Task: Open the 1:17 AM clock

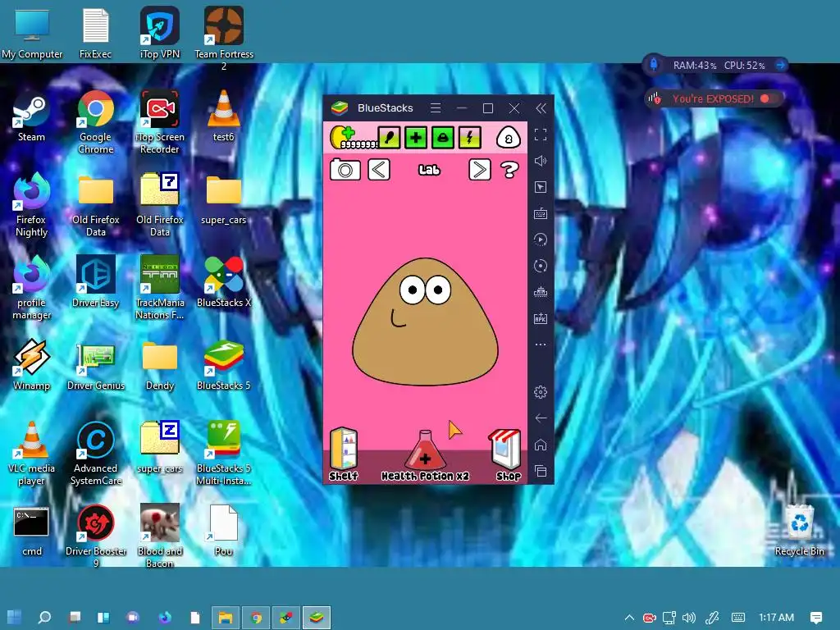Action: coord(776,618)
